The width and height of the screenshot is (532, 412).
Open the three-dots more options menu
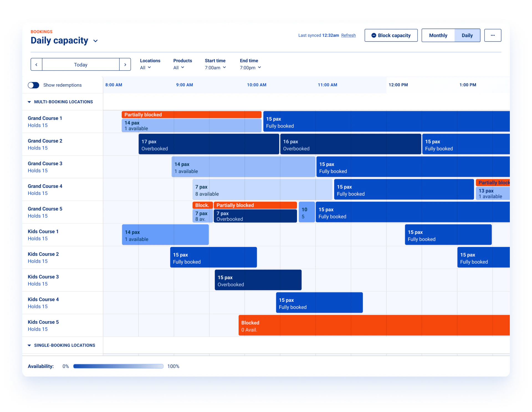[x=493, y=35]
